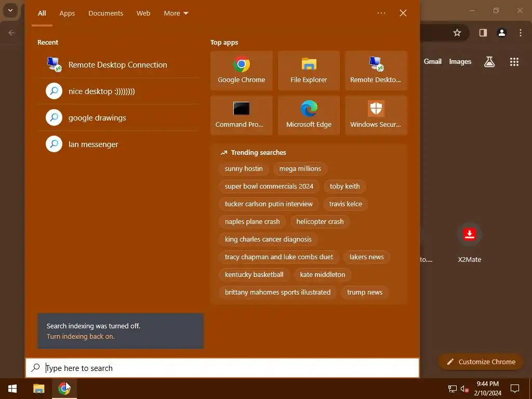The height and width of the screenshot is (399, 532).
Task: Select recent search 'google drawings'
Action: [118, 117]
